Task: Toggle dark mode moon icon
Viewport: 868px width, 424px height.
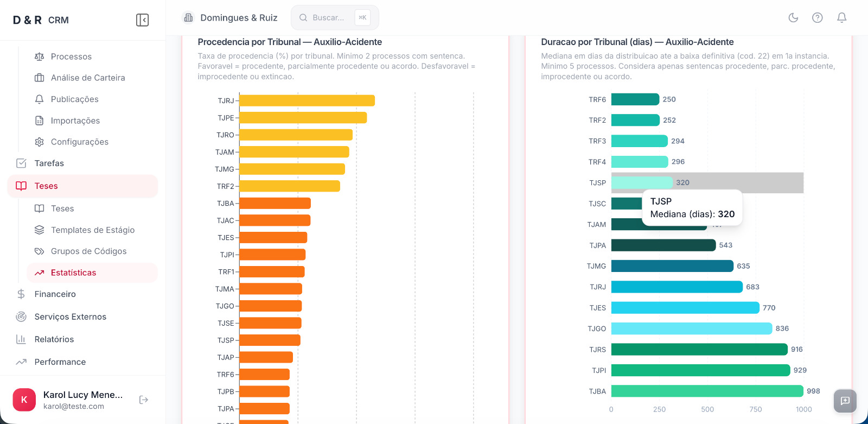Action: coord(793,17)
